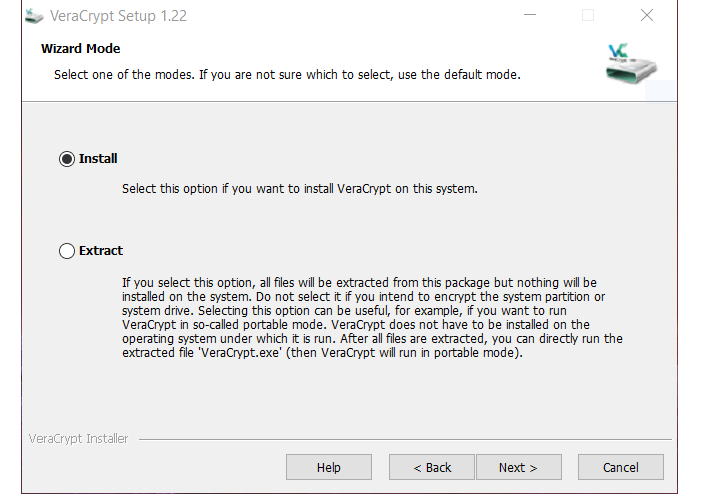The width and height of the screenshot is (702, 495).
Task: Click the grayed-out maximize window button
Action: [x=588, y=16]
